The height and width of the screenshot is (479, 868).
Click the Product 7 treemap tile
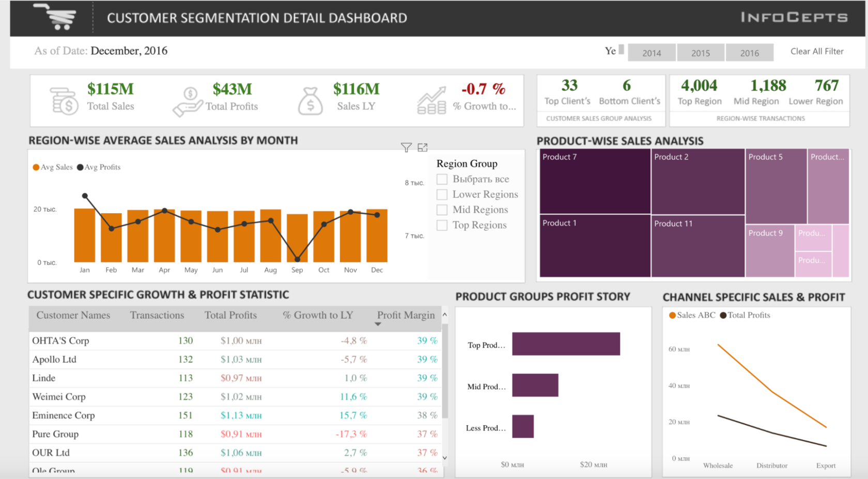(595, 181)
